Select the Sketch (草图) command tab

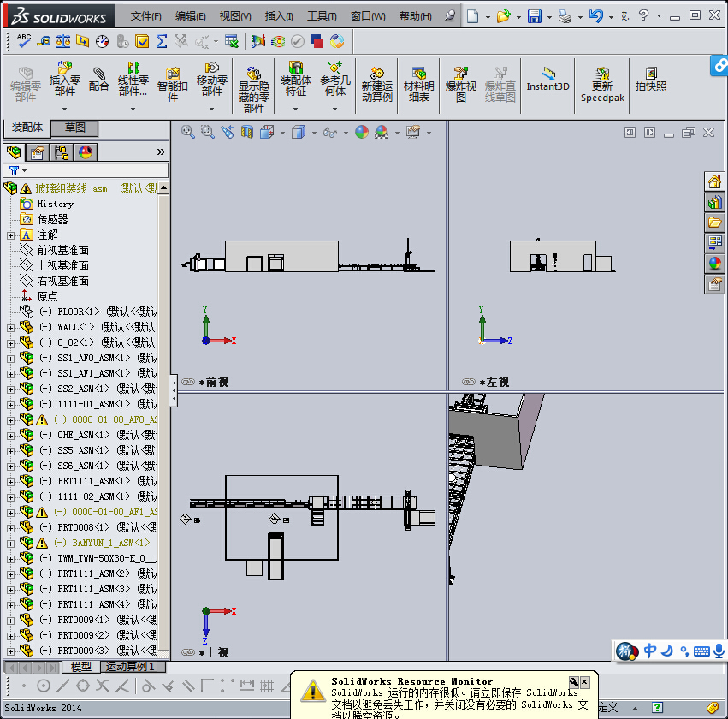[74, 128]
